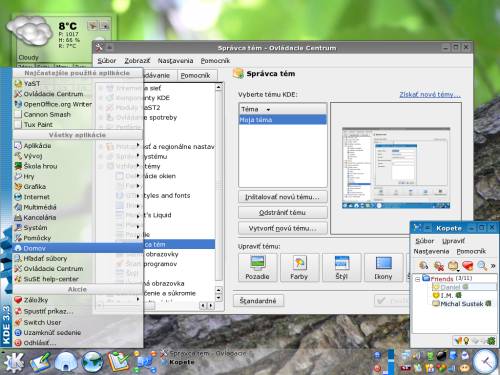Click the Téma column header
500x375 pixels.
click(283, 109)
